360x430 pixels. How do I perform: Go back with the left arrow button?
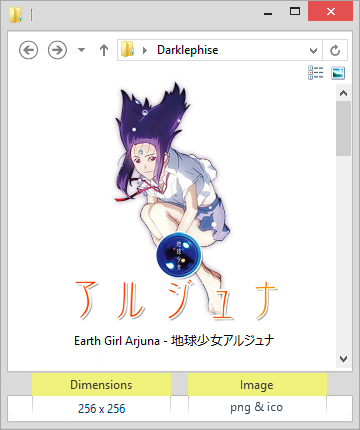pos(28,50)
